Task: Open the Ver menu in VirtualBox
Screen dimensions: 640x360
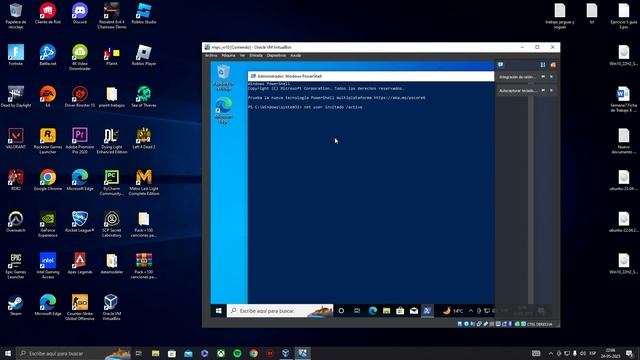Action: pos(242,56)
